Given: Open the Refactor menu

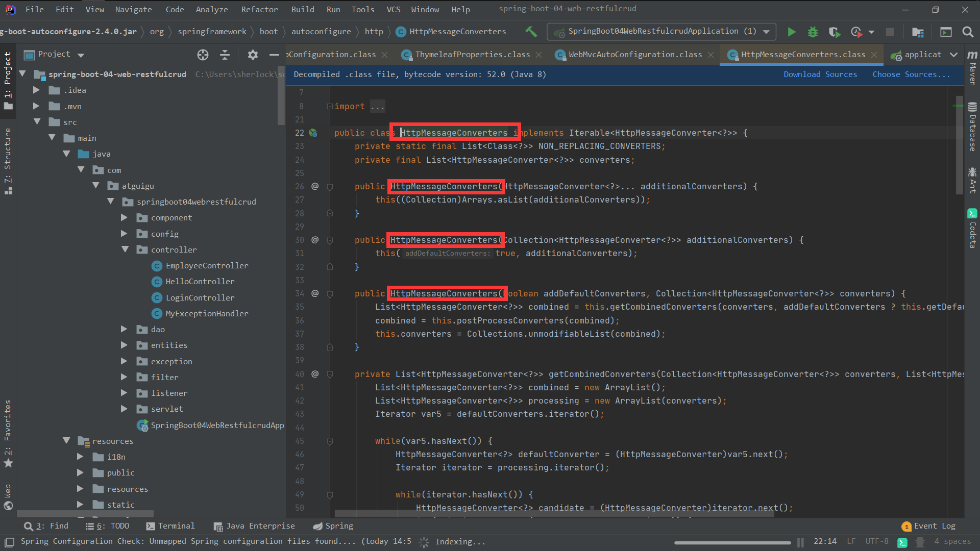Looking at the screenshot, I should click(259, 9).
